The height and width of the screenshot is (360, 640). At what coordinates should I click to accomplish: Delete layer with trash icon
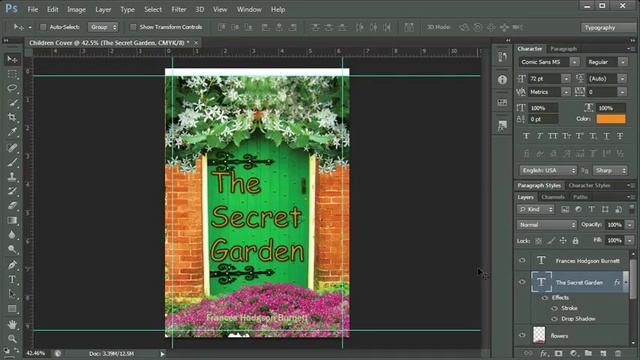click(x=618, y=353)
